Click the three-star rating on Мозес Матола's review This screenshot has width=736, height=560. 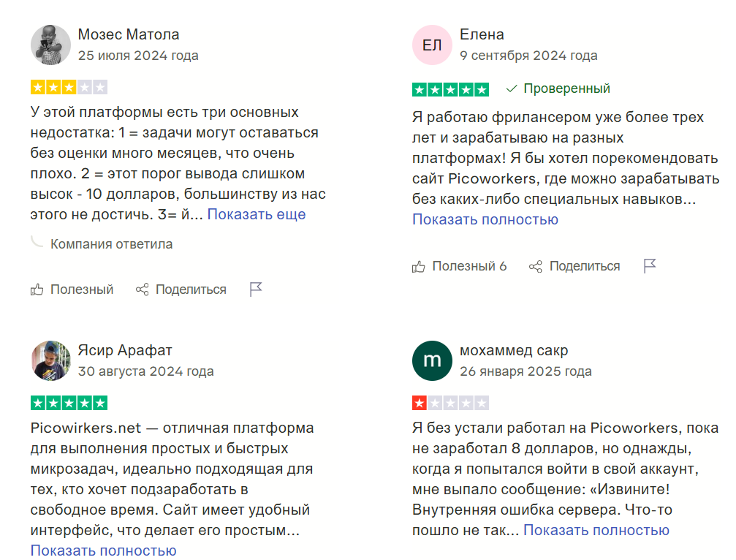(69, 88)
